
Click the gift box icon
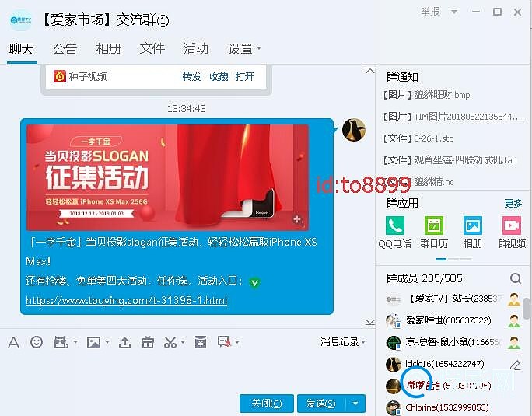148,342
